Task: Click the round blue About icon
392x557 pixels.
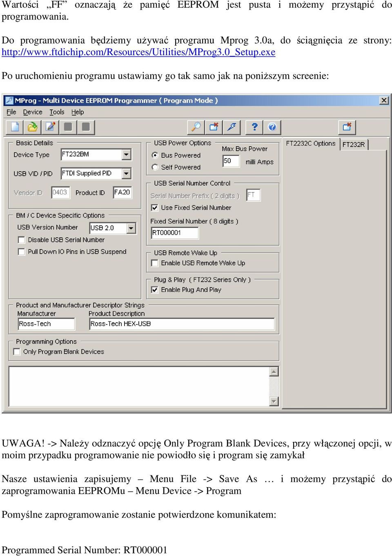Action: click(272, 127)
